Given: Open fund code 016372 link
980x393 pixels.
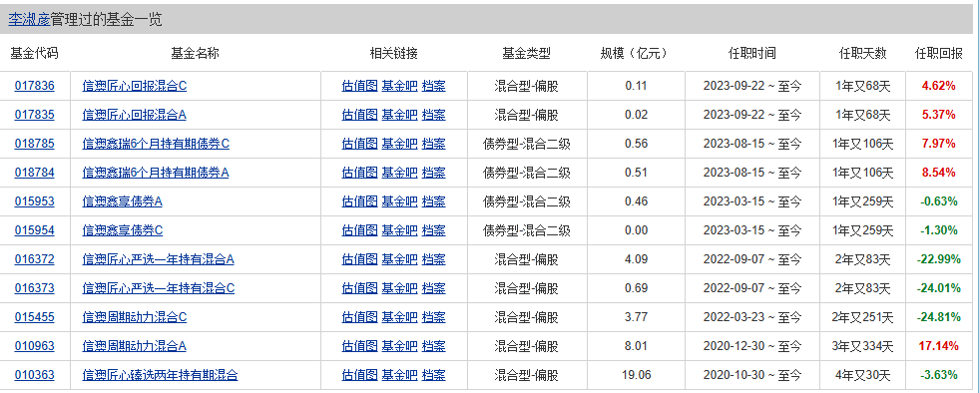Looking at the screenshot, I should pyautogui.click(x=34, y=259).
